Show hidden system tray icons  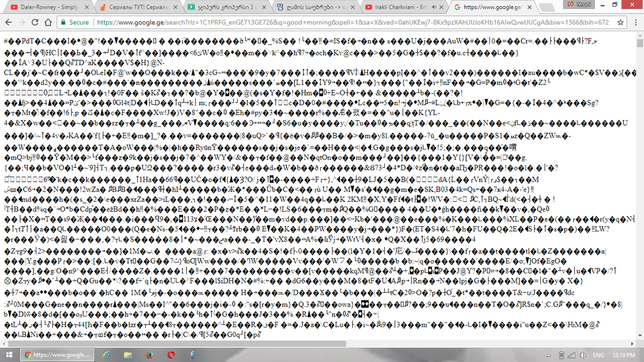(548, 355)
